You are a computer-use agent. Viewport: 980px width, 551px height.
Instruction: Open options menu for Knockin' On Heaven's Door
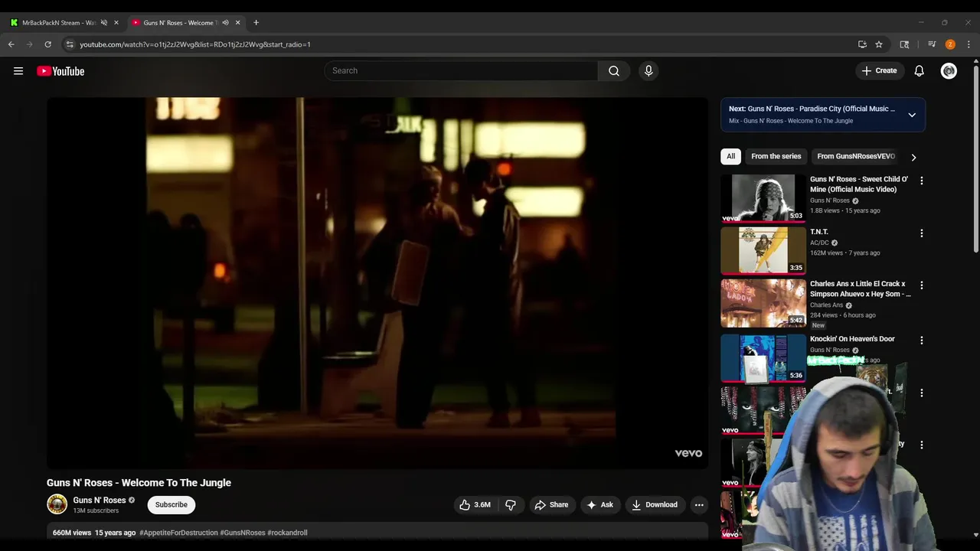[x=921, y=340]
